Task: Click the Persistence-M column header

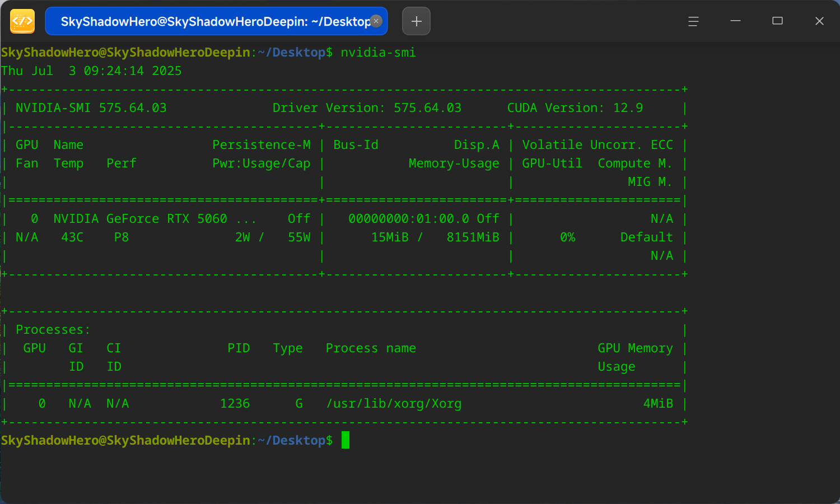Action: (x=262, y=145)
